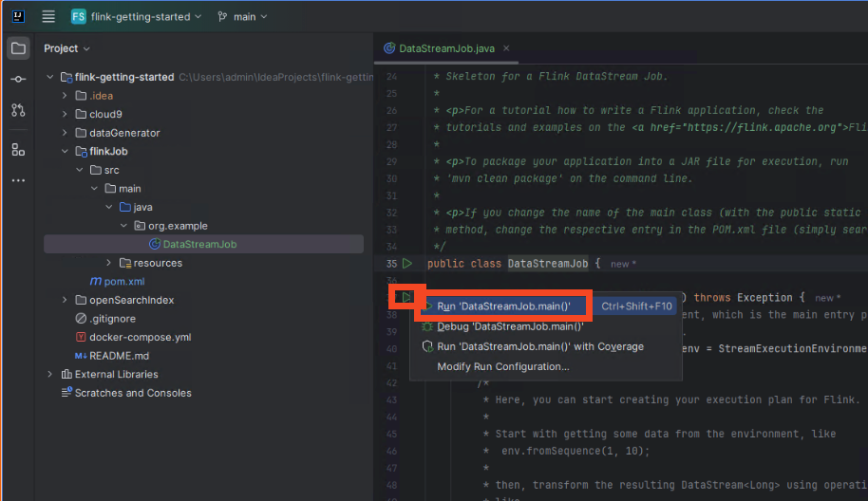Click DataStreamJob class name on line 35
The width and height of the screenshot is (868, 501).
548,263
